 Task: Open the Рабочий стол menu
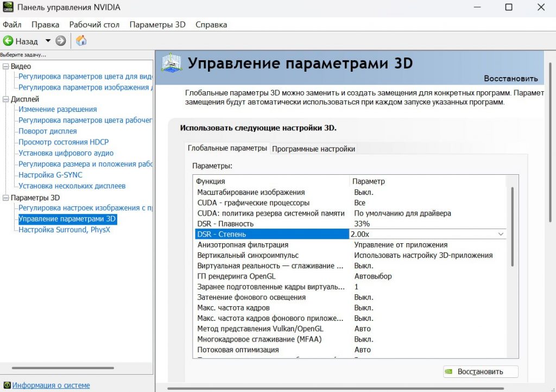click(x=94, y=24)
